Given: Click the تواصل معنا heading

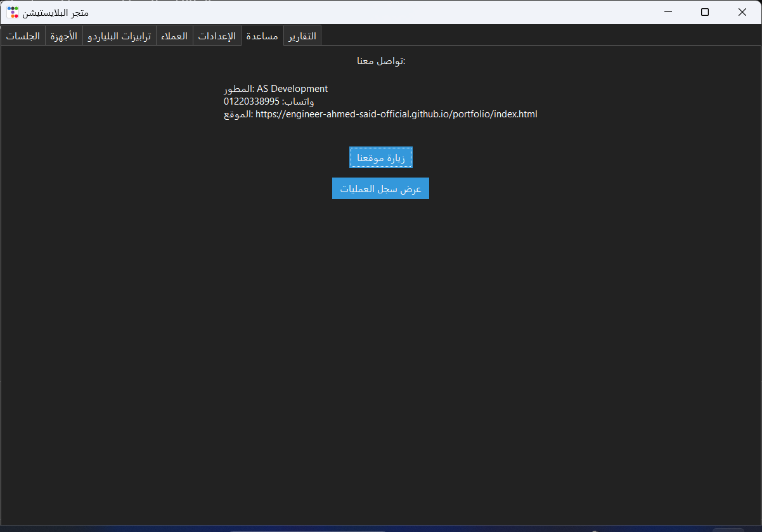Looking at the screenshot, I should (381, 61).
